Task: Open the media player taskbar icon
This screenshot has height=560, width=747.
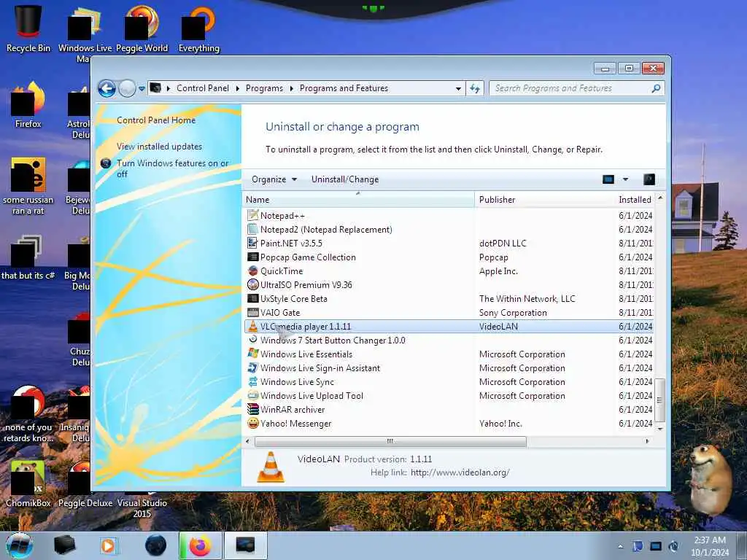Action: pos(108,545)
